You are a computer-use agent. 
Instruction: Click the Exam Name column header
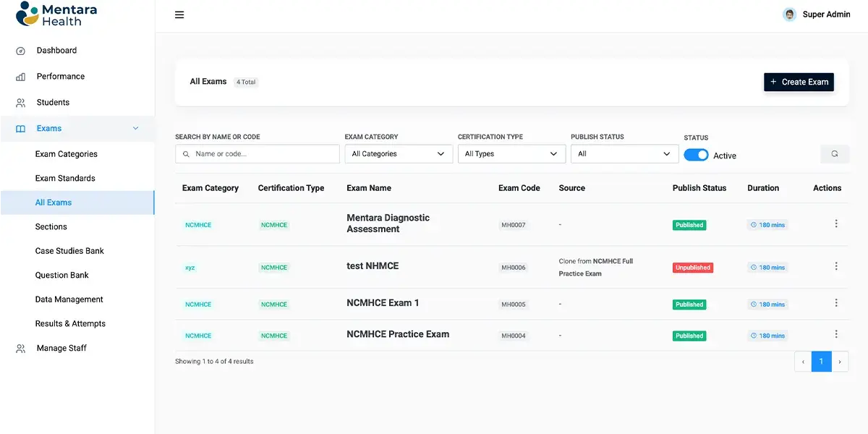point(369,188)
